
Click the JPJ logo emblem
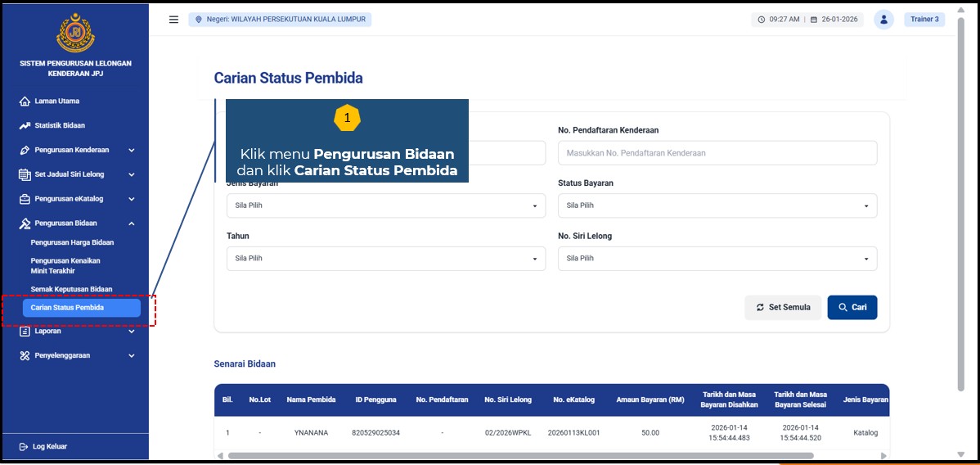tap(75, 34)
